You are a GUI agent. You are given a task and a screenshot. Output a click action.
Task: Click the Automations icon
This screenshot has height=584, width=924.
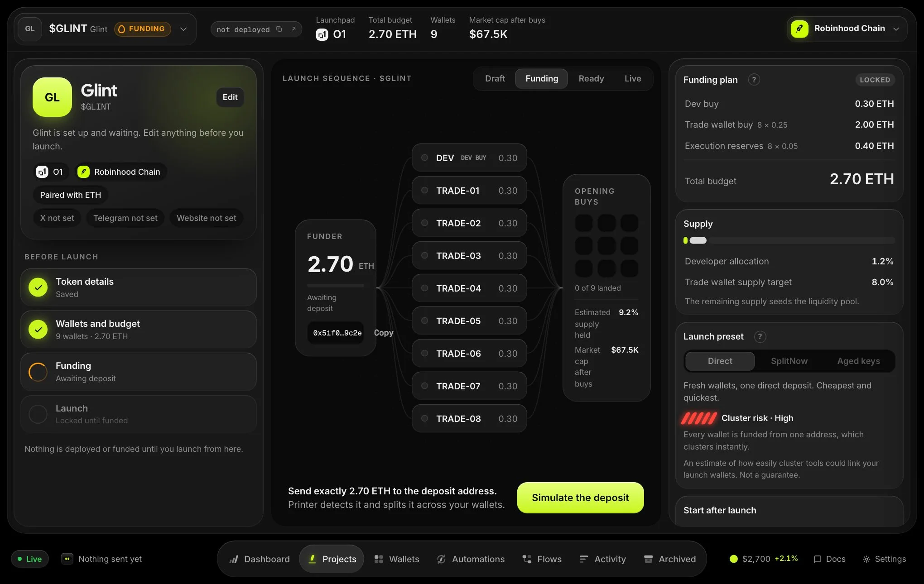(441, 559)
